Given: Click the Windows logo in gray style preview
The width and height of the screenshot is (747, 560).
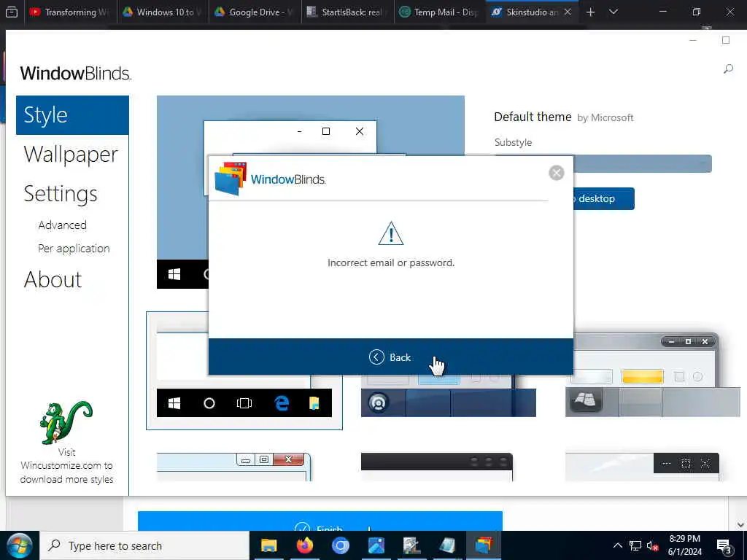Looking at the screenshot, I should pos(586,399).
